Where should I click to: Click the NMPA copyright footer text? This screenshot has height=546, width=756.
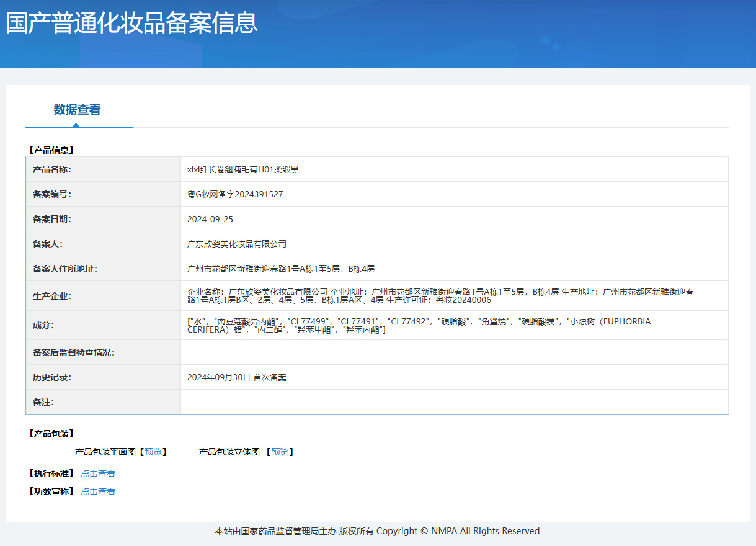377,531
